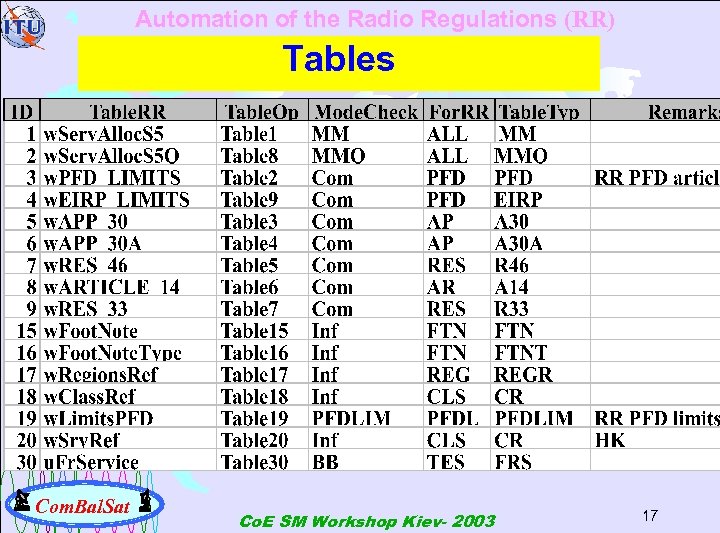Viewport: 720px width, 533px height.
Task: Select the ModeCheck column header
Action: pos(366,110)
